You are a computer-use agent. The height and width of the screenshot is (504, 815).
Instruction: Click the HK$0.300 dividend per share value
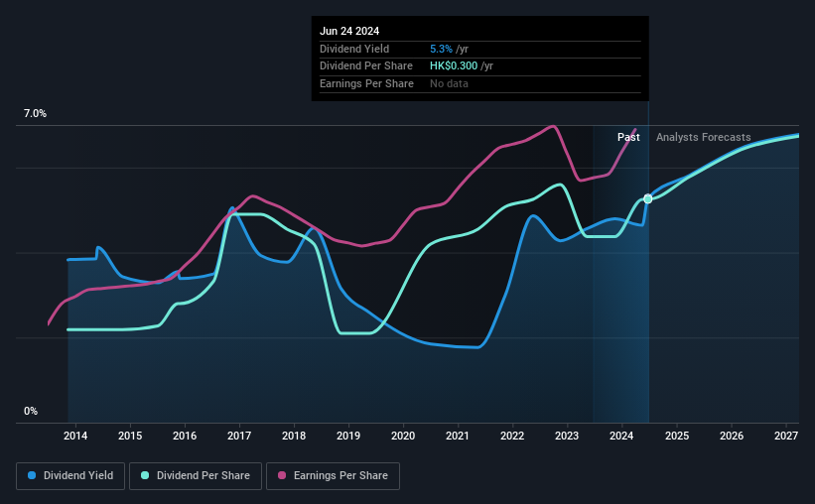[x=454, y=66]
